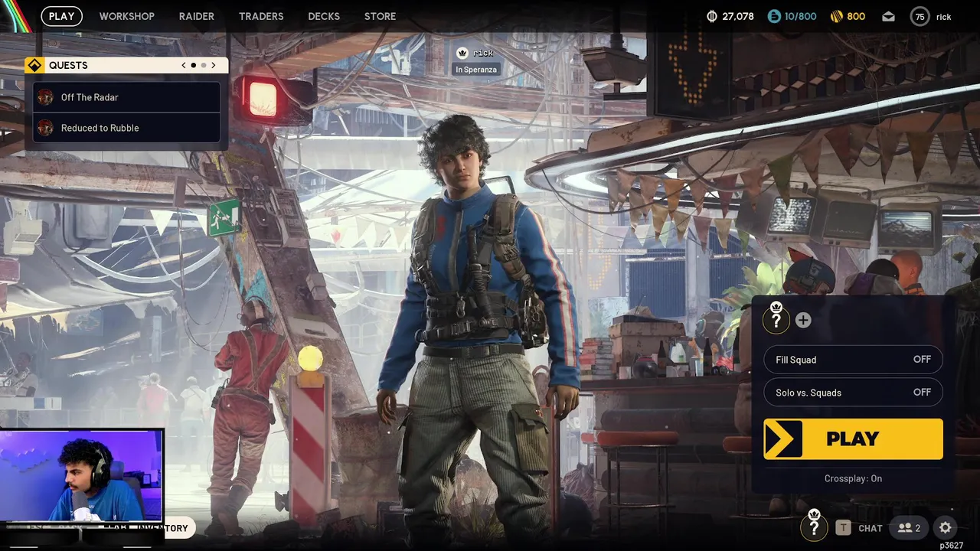
Task: Click the 800 gold currency balance
Action: (856, 16)
